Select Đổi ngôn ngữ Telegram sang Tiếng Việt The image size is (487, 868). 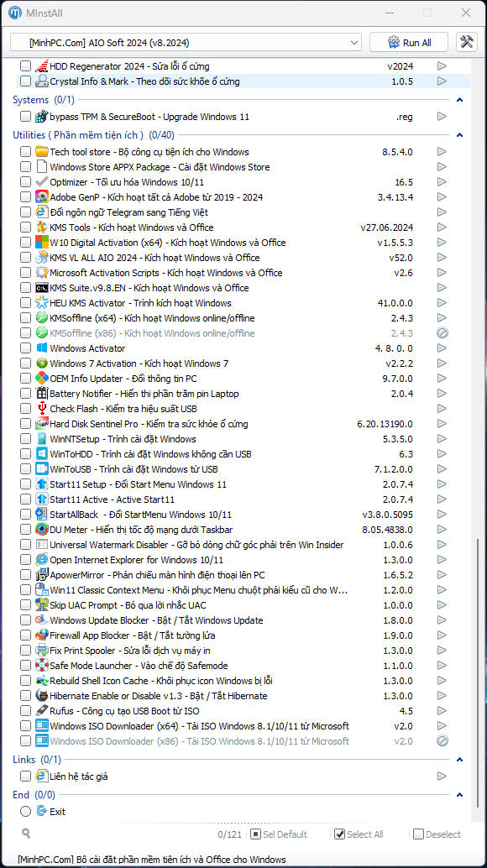129,212
